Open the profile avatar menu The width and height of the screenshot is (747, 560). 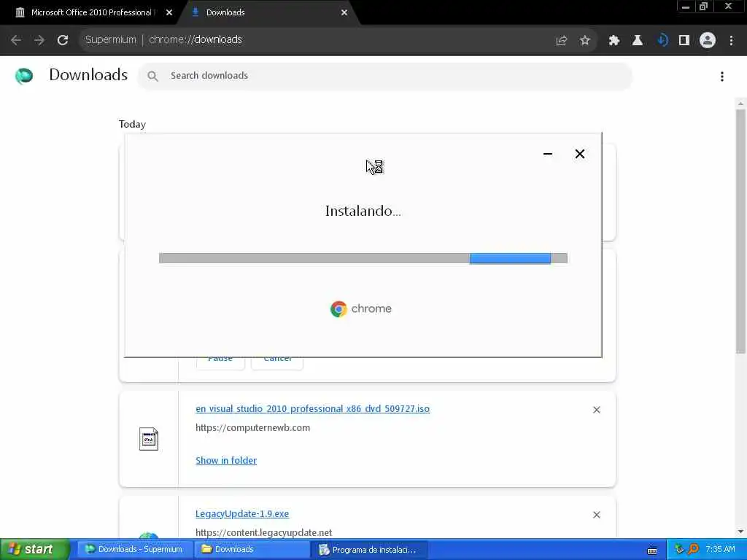click(x=708, y=41)
